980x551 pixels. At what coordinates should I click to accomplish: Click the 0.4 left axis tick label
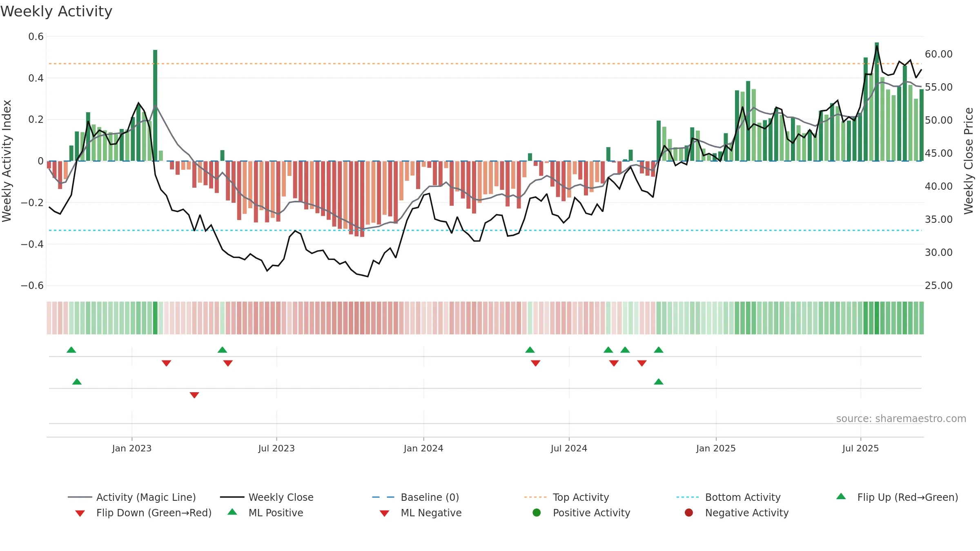click(x=36, y=78)
